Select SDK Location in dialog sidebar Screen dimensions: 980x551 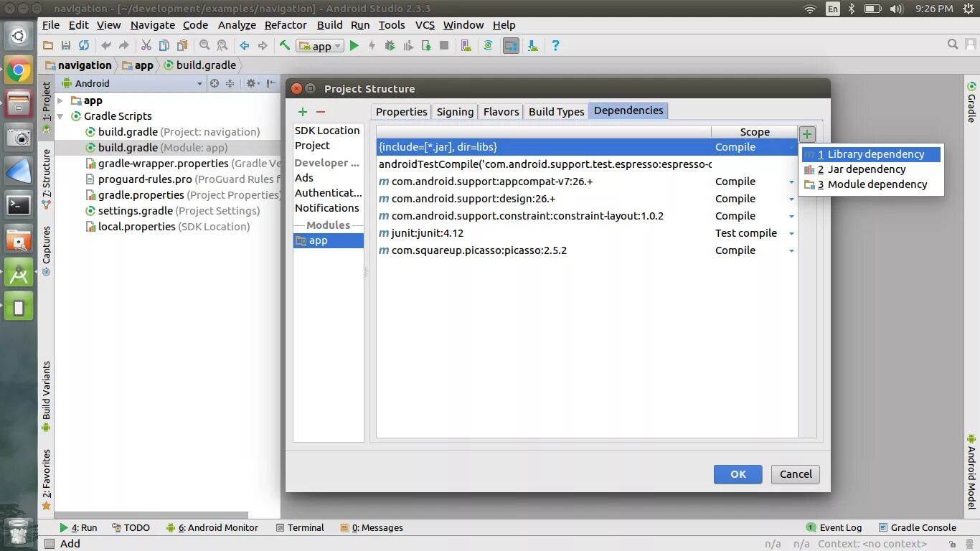coord(327,131)
